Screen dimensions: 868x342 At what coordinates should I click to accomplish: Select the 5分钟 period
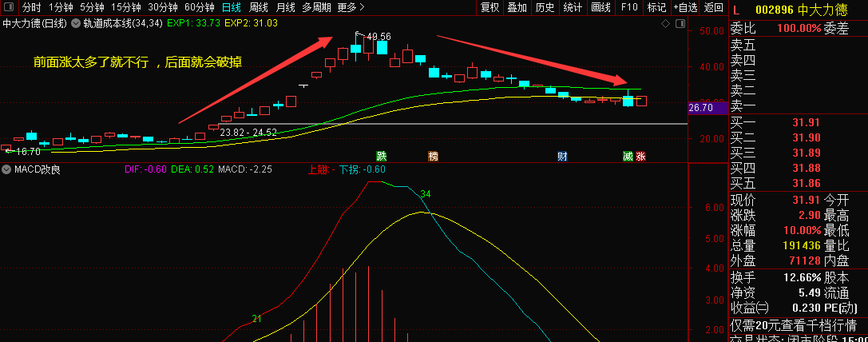(x=91, y=8)
